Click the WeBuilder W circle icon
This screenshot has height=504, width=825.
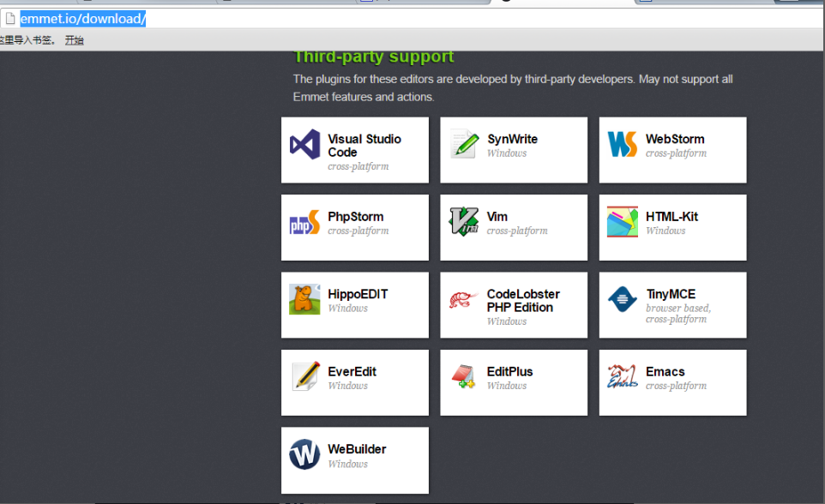point(304,454)
